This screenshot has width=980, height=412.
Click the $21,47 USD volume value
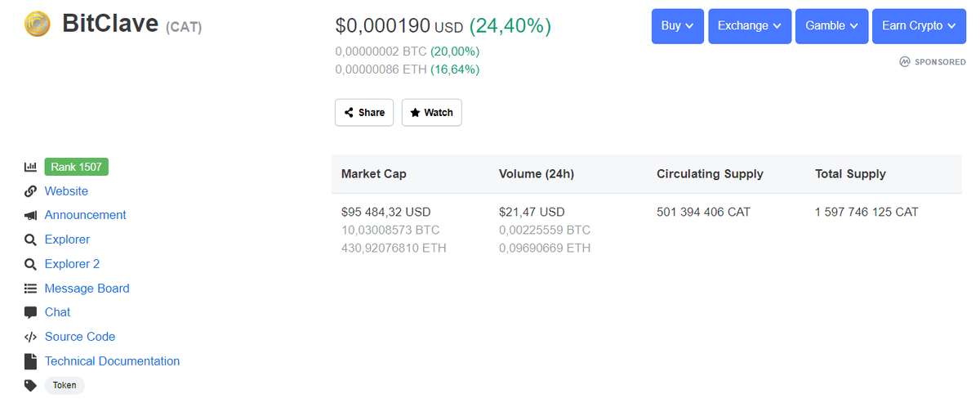point(532,212)
